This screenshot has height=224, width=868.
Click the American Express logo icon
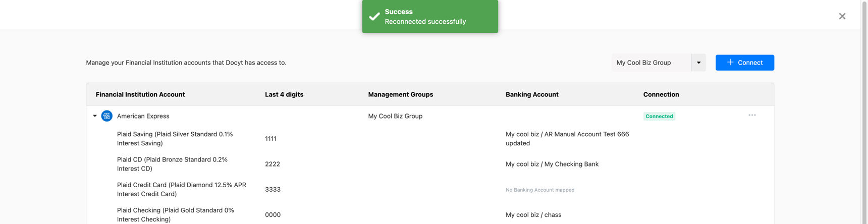(106, 116)
